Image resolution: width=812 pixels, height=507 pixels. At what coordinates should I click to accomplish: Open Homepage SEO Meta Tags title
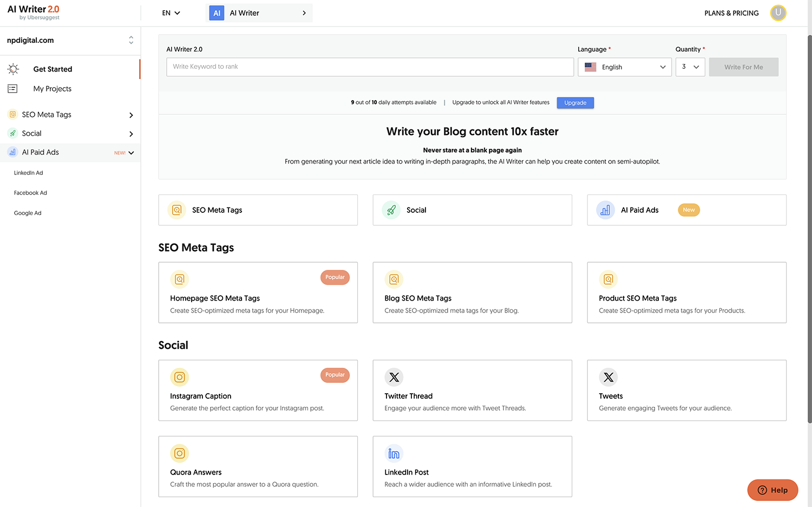[215, 298]
